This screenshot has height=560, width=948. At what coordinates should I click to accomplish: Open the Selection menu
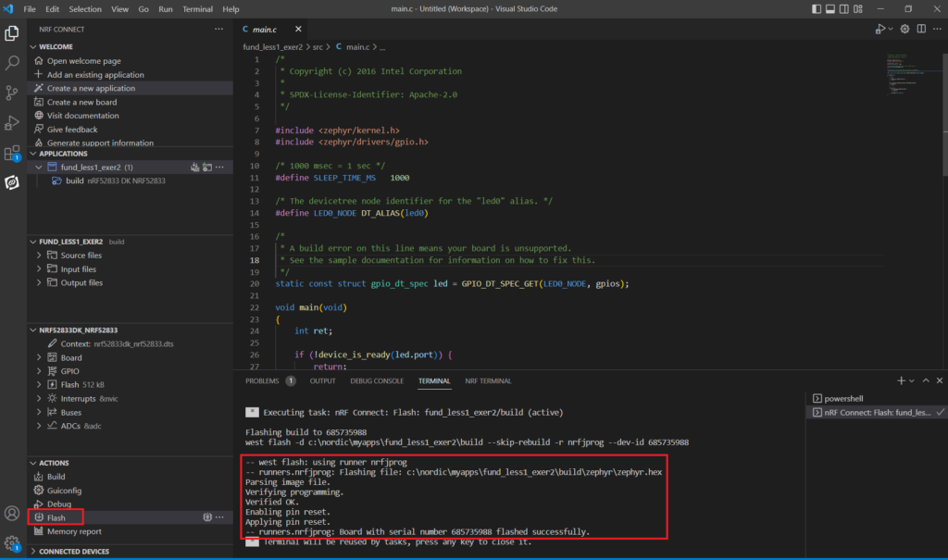pyautogui.click(x=85, y=9)
